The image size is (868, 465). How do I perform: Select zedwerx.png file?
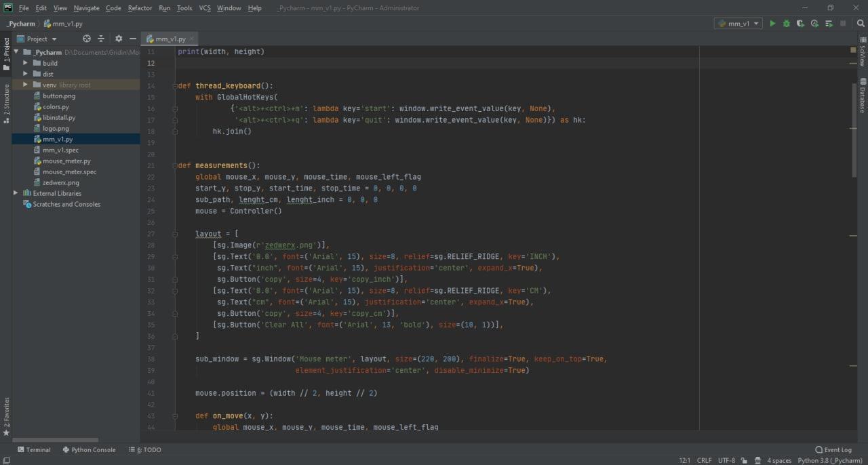(x=60, y=182)
